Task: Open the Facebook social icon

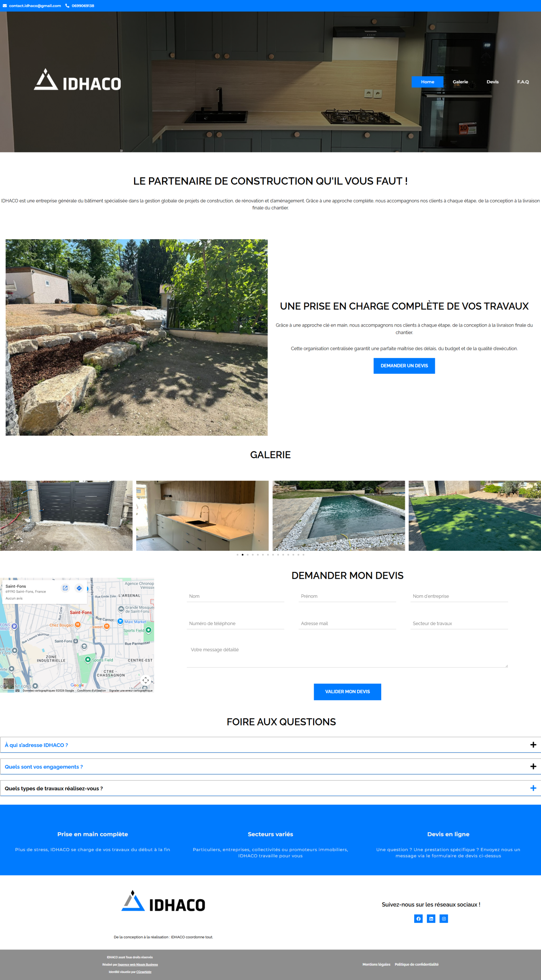Action: [418, 918]
